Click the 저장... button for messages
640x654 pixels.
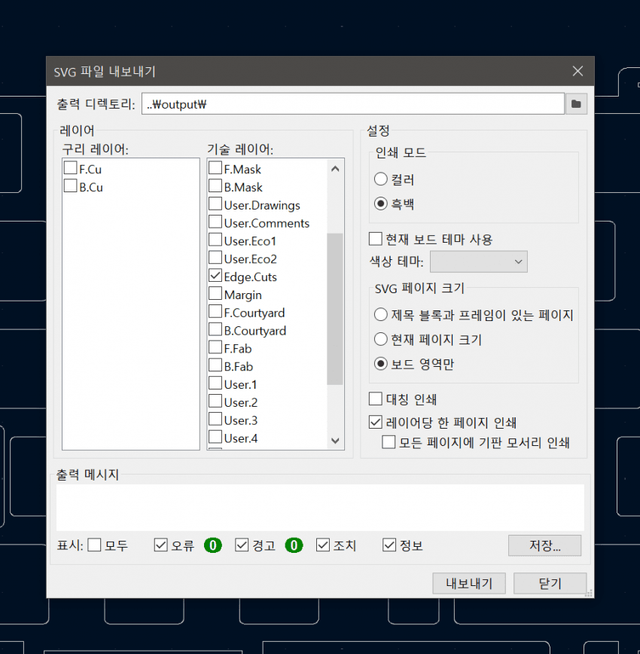pyautogui.click(x=543, y=545)
